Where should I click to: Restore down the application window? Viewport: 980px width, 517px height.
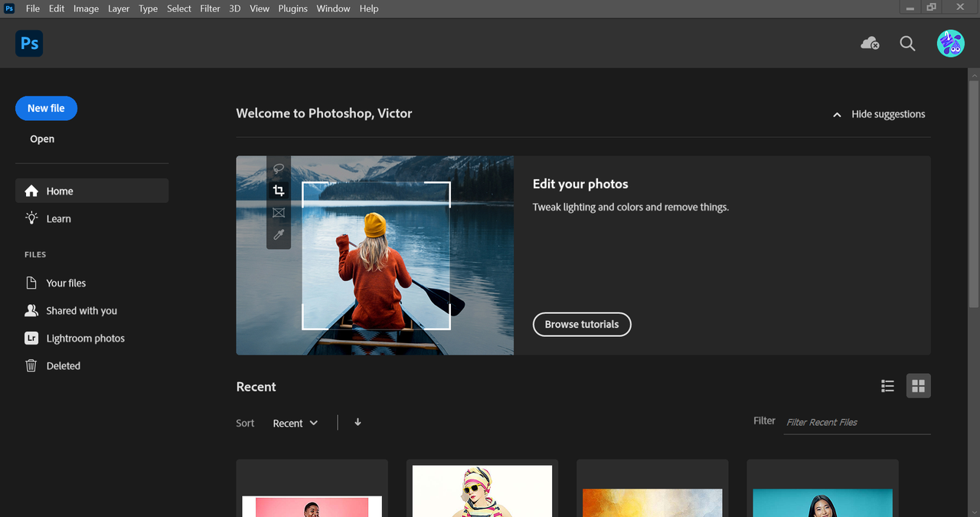[931, 7]
